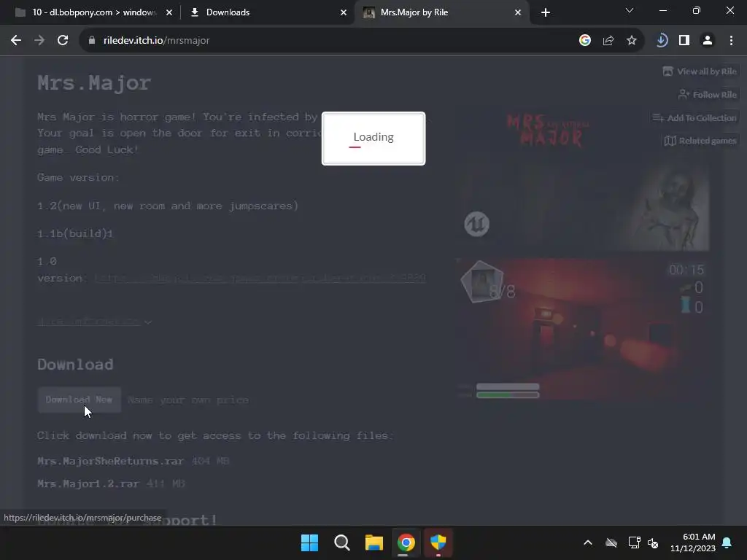747x560 pixels.
Task: Click View all by Rile
Action: (700, 71)
